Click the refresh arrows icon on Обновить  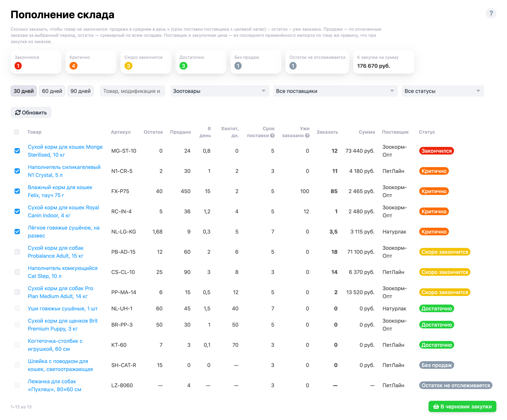coord(18,113)
